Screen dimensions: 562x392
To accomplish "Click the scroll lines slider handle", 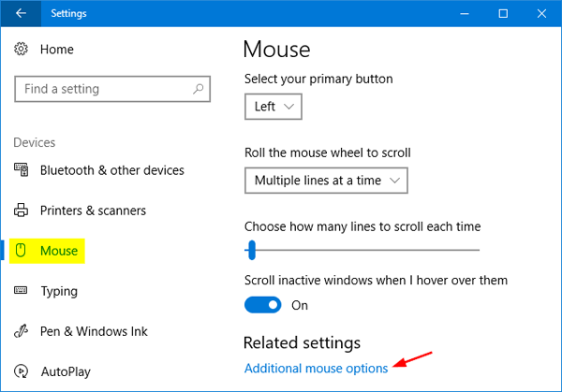I will [251, 250].
